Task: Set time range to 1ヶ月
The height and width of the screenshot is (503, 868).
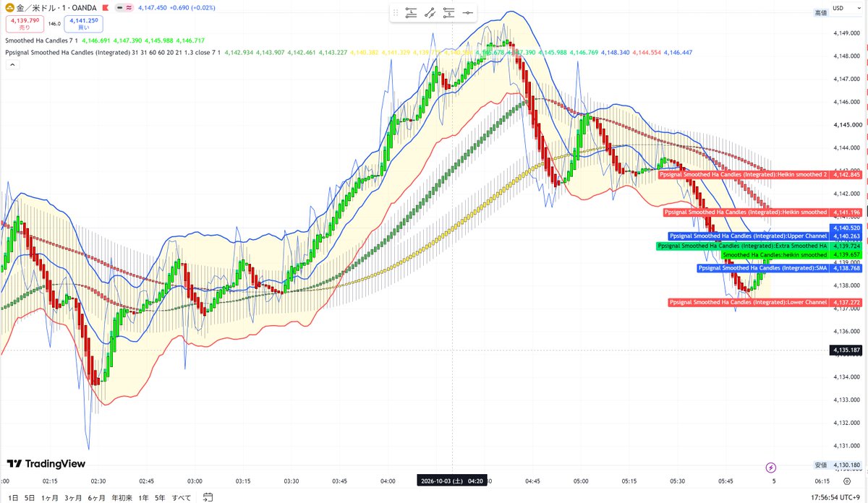Action: tap(51, 497)
